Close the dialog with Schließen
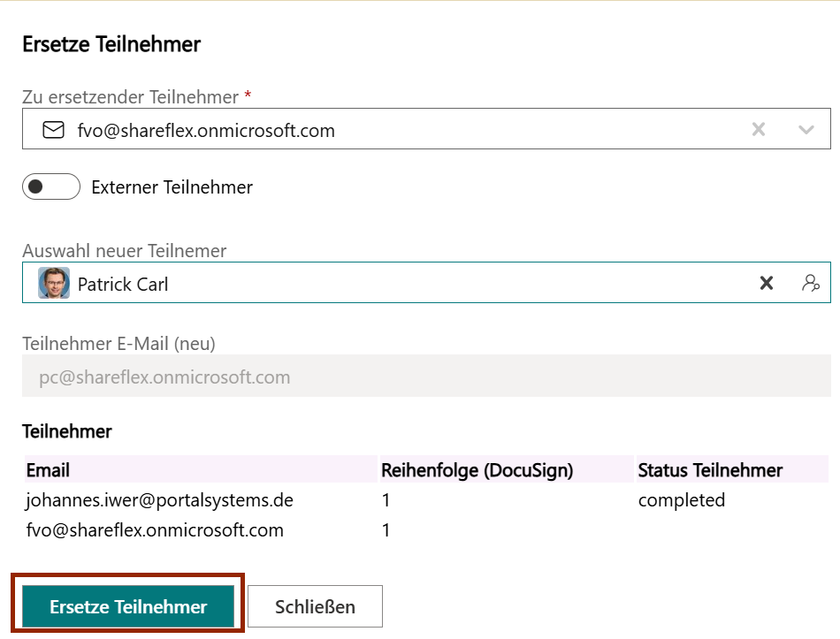 [x=315, y=606]
